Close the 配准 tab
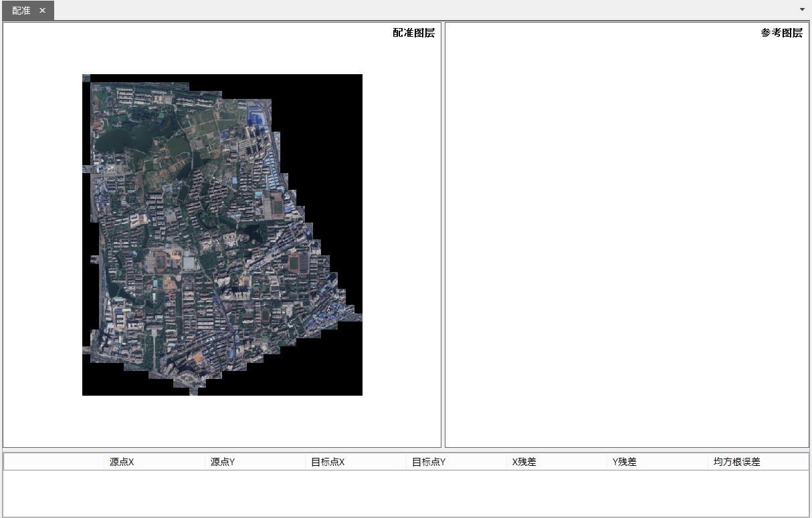Screen dimensions: 812x518 [42, 11]
